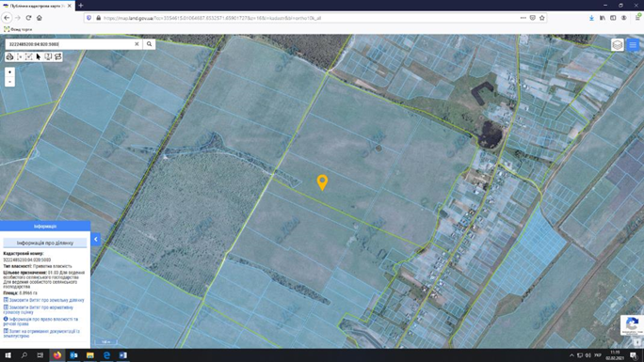Clear the cadastral number search field

137,44
